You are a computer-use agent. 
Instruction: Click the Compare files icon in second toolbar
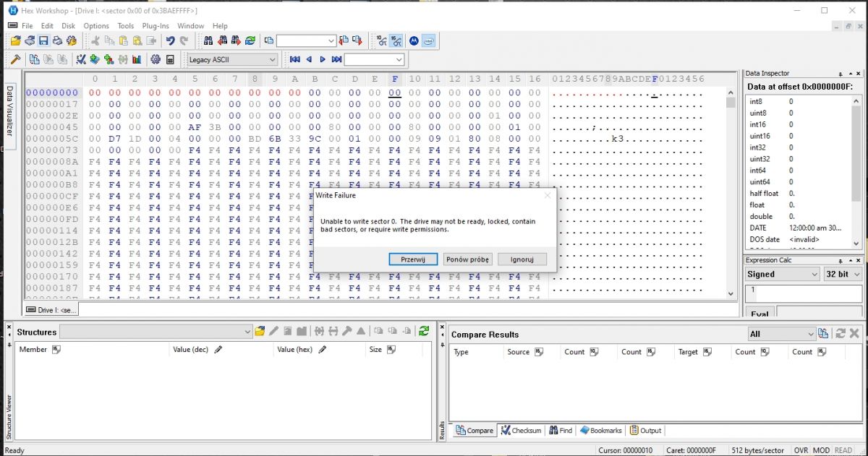pos(34,59)
